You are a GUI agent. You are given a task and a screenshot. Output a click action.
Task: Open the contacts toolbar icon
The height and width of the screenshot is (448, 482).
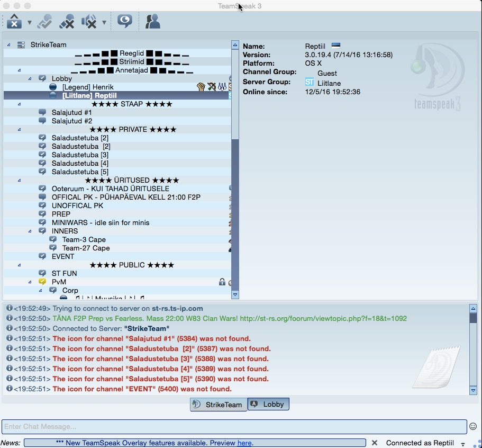point(152,22)
